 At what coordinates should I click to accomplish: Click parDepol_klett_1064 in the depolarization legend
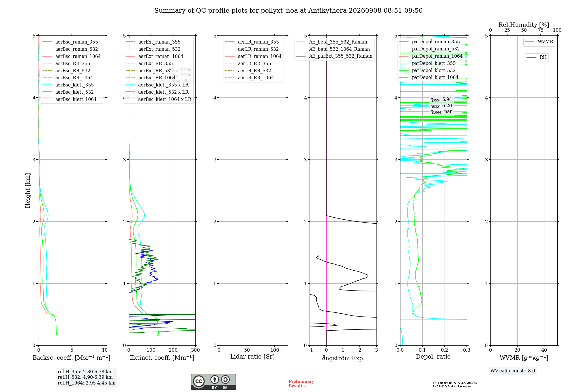pyautogui.click(x=429, y=78)
